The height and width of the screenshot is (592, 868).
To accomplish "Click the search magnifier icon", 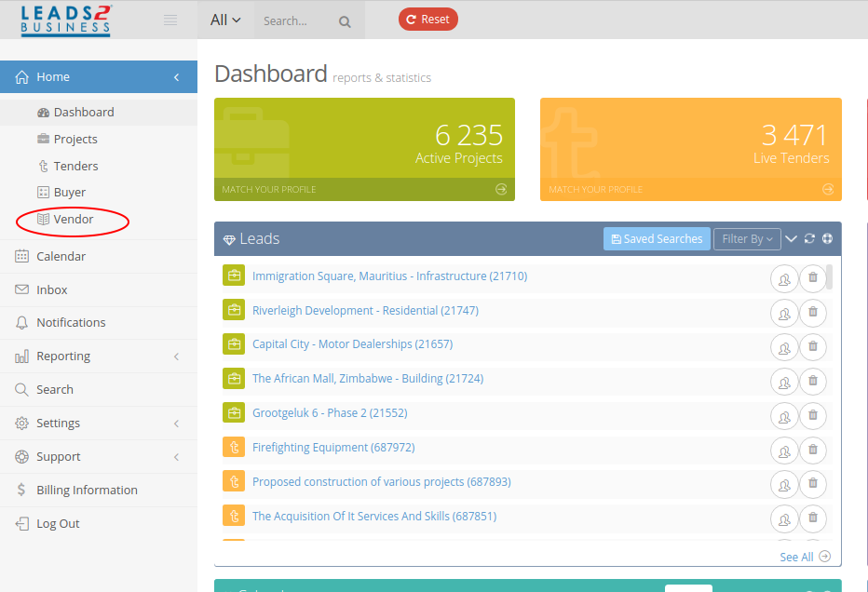I will [345, 21].
